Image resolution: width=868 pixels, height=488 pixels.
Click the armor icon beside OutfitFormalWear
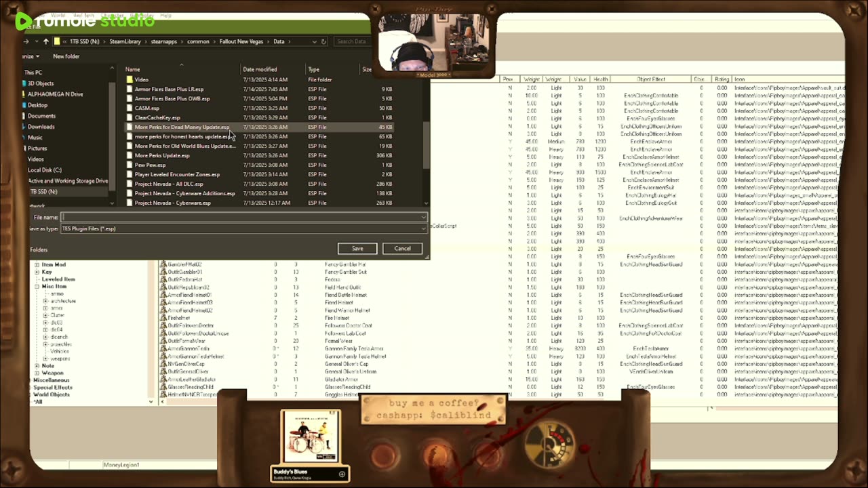click(x=163, y=341)
